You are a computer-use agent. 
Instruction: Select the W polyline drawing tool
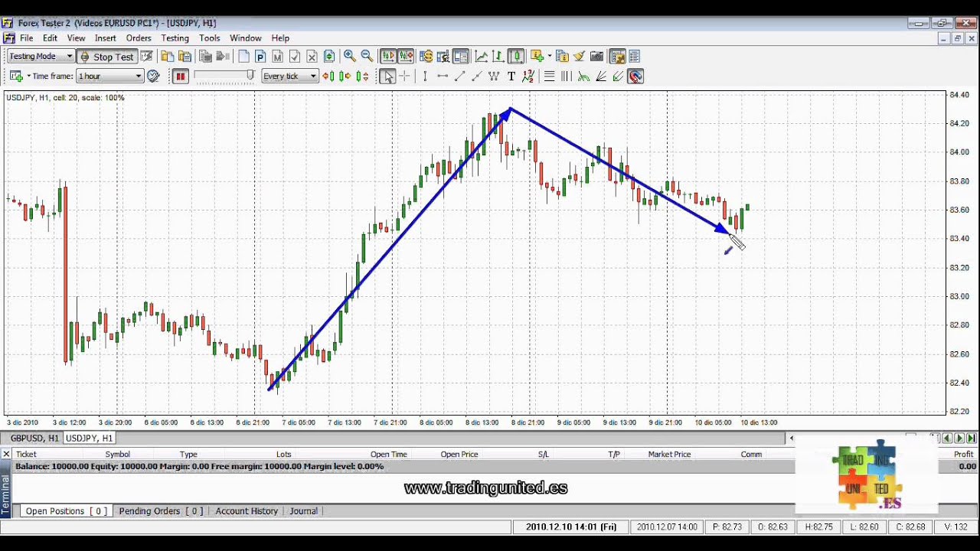494,76
